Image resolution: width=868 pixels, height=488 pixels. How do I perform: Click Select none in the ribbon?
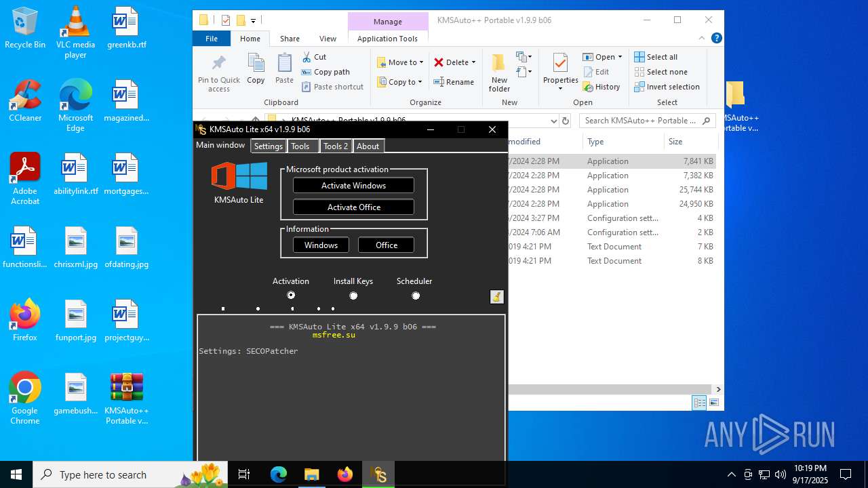coord(661,72)
